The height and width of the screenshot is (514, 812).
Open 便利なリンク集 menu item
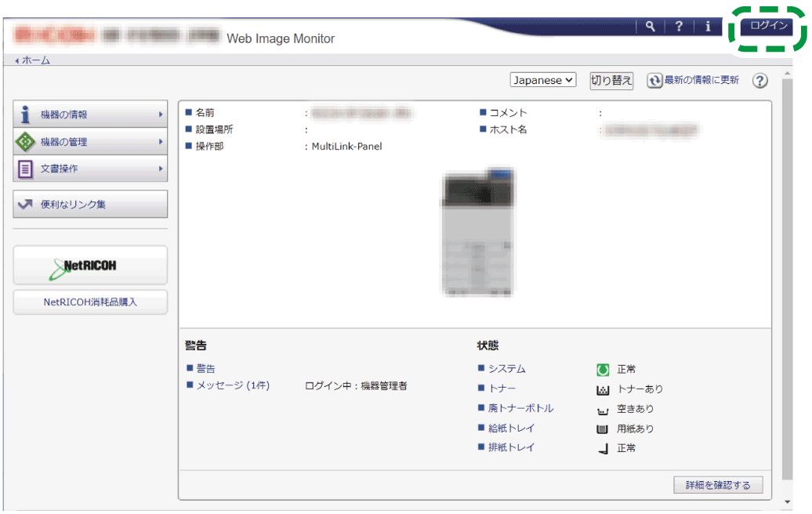coord(90,205)
